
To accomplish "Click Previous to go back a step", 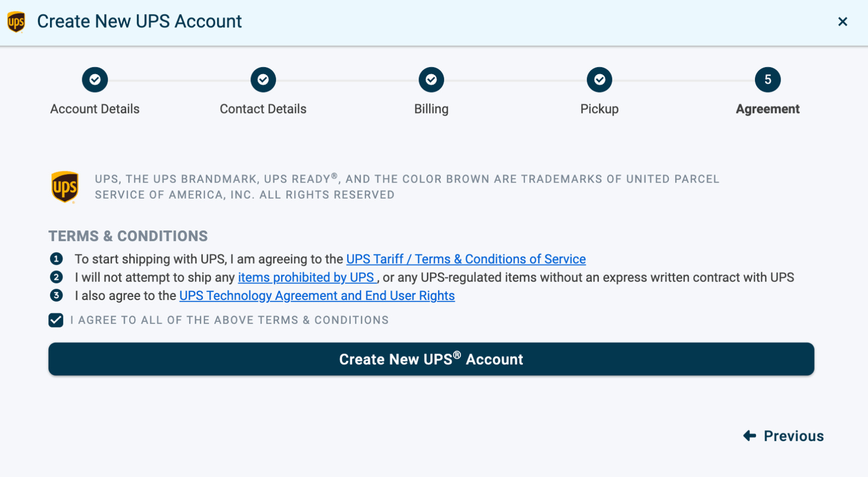I will point(794,435).
